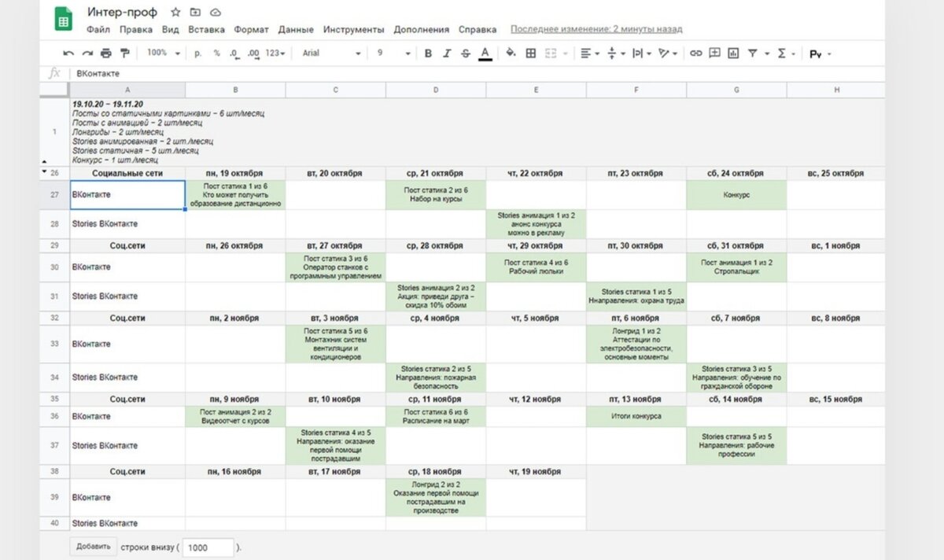This screenshot has width=944, height=560.
Task: Open the Вставка menu
Action: point(206,29)
